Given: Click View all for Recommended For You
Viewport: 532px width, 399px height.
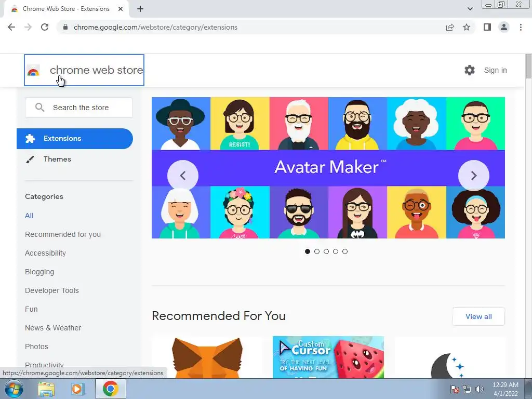Looking at the screenshot, I should (478, 316).
